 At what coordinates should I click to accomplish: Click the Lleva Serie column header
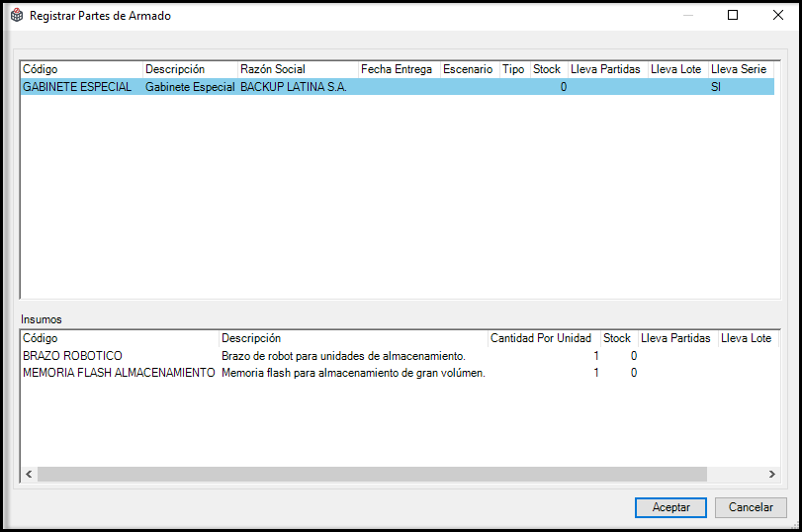tap(741, 69)
